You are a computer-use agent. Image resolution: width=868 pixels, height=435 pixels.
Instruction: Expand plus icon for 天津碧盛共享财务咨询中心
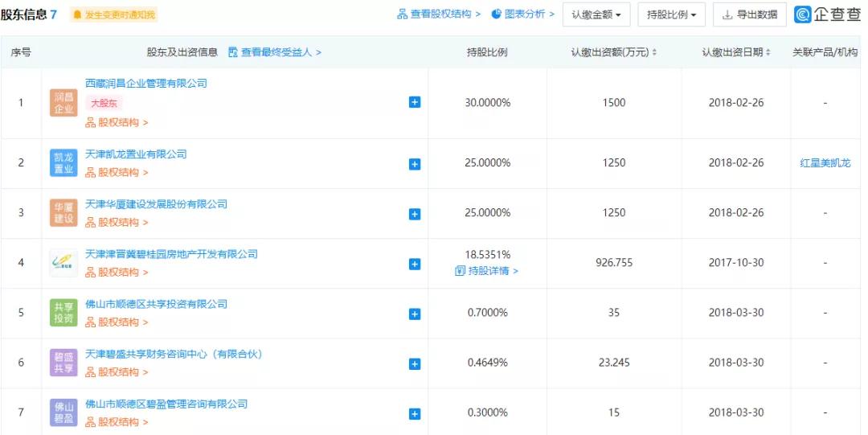[415, 363]
